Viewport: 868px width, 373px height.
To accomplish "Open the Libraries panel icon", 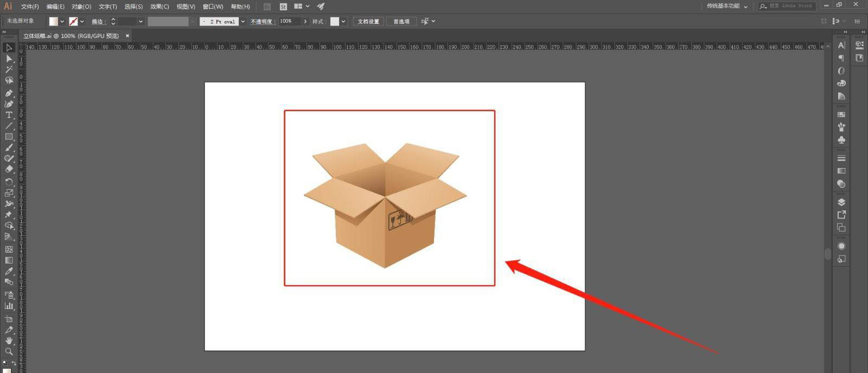I will [x=859, y=58].
